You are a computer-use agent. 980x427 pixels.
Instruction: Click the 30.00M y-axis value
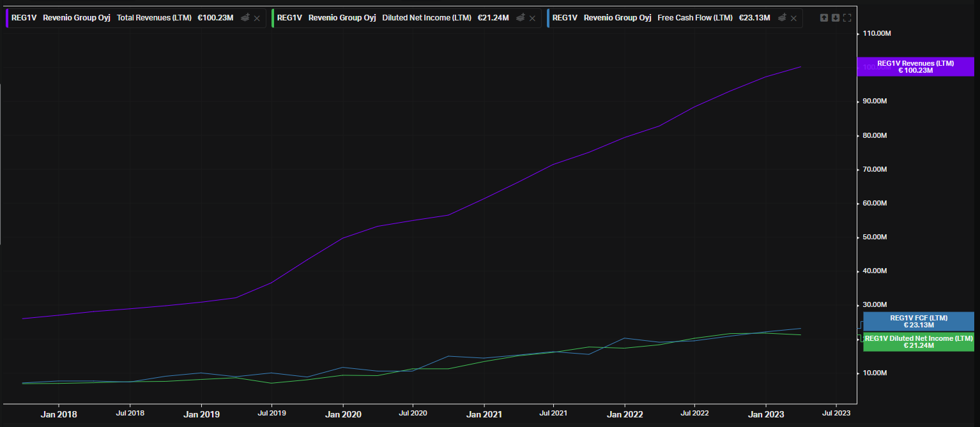(x=875, y=305)
